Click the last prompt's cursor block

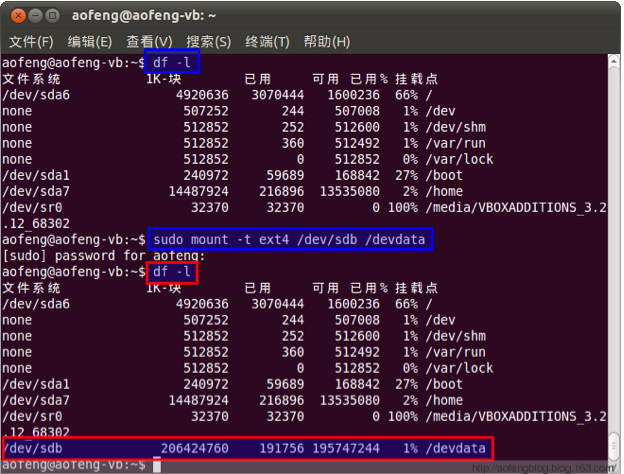tap(157, 464)
